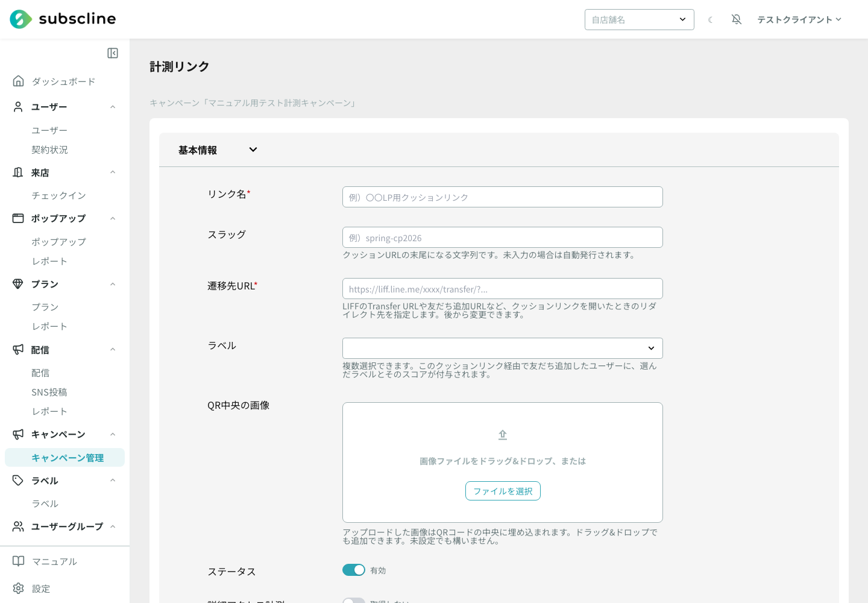
Task: Open the ラベル multi-select dropdown
Action: (x=503, y=348)
